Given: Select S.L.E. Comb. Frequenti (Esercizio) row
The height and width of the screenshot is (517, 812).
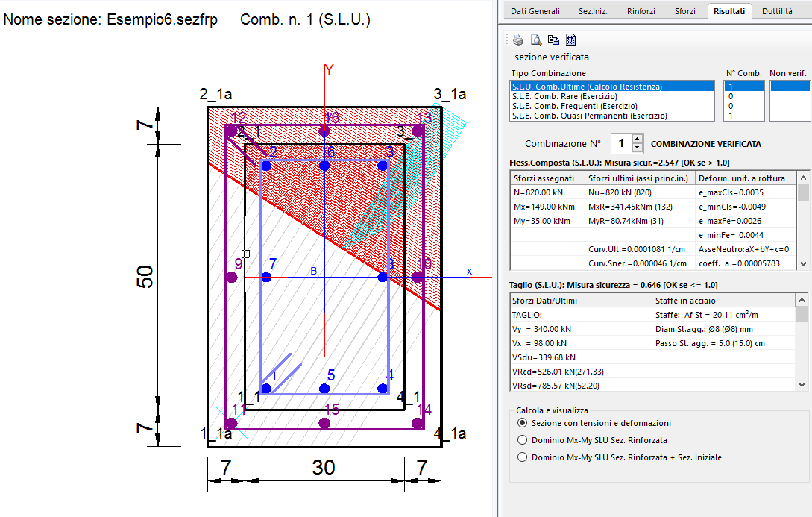Looking at the screenshot, I should coord(612,106).
